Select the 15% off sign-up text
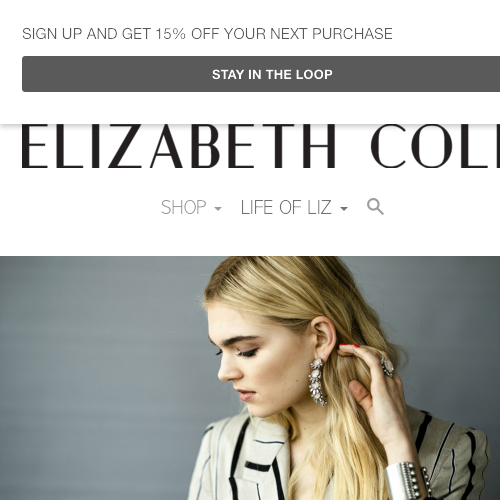Screen dimensions: 500x500 [x=207, y=34]
